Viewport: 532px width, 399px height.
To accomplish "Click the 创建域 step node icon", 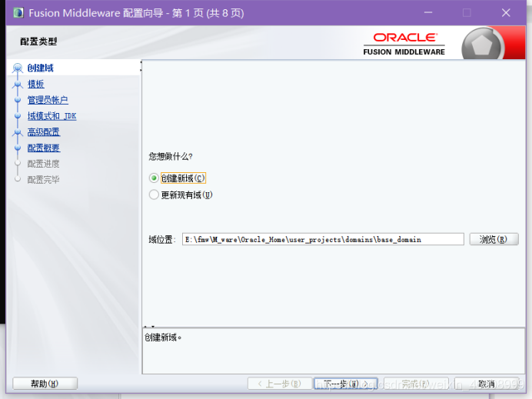I will (18, 68).
